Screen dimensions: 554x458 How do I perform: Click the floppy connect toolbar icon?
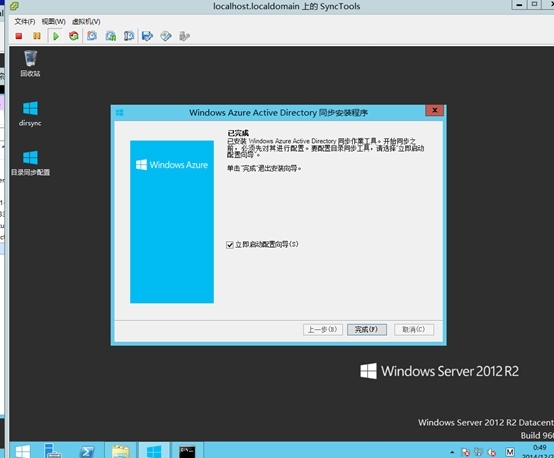point(147,36)
